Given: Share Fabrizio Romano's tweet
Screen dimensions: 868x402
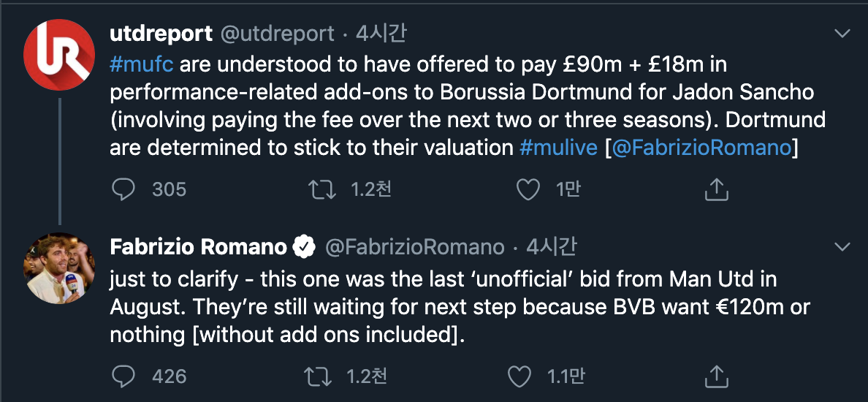Looking at the screenshot, I should pyautogui.click(x=716, y=376).
